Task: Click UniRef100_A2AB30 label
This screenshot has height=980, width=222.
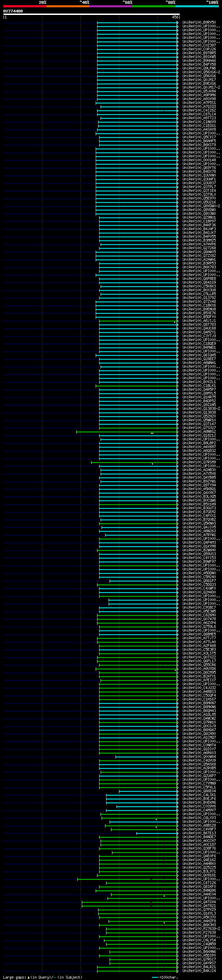Action: (x=199, y=470)
